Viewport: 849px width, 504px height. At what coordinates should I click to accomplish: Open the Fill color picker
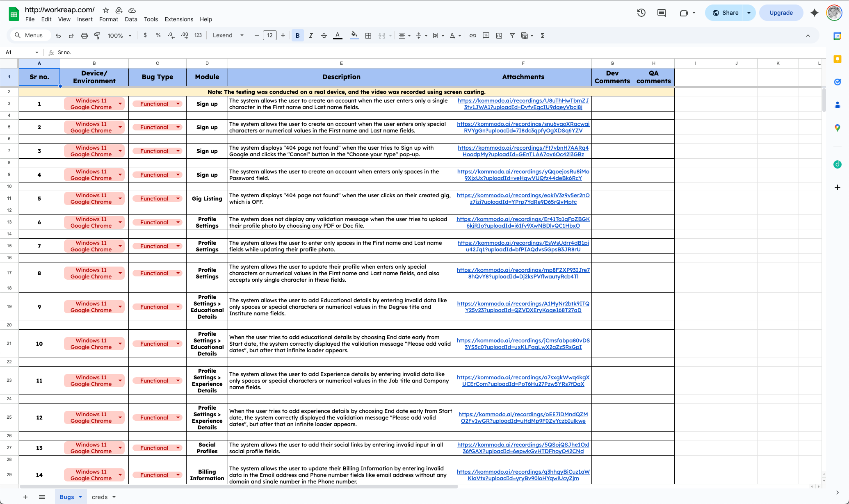(354, 36)
